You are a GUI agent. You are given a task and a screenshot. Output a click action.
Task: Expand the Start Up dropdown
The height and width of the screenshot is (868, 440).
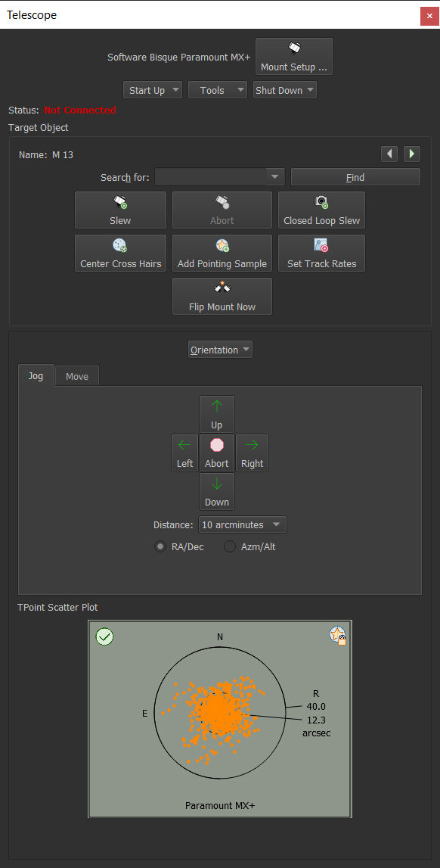(153, 90)
